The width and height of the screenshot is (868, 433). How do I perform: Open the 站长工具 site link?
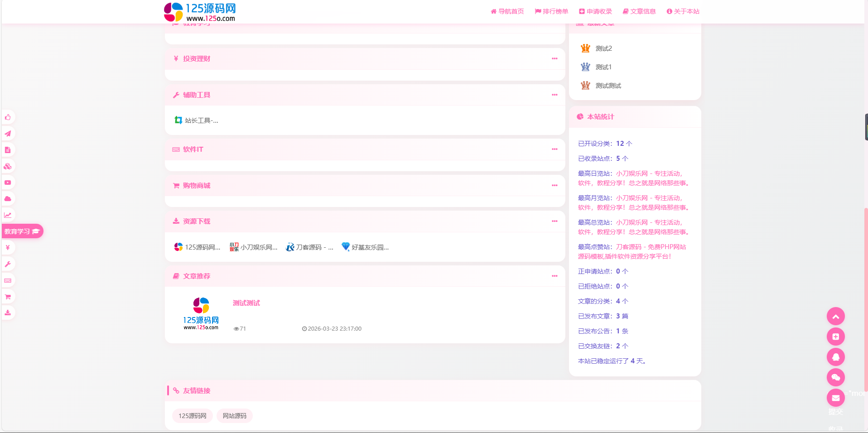click(197, 120)
